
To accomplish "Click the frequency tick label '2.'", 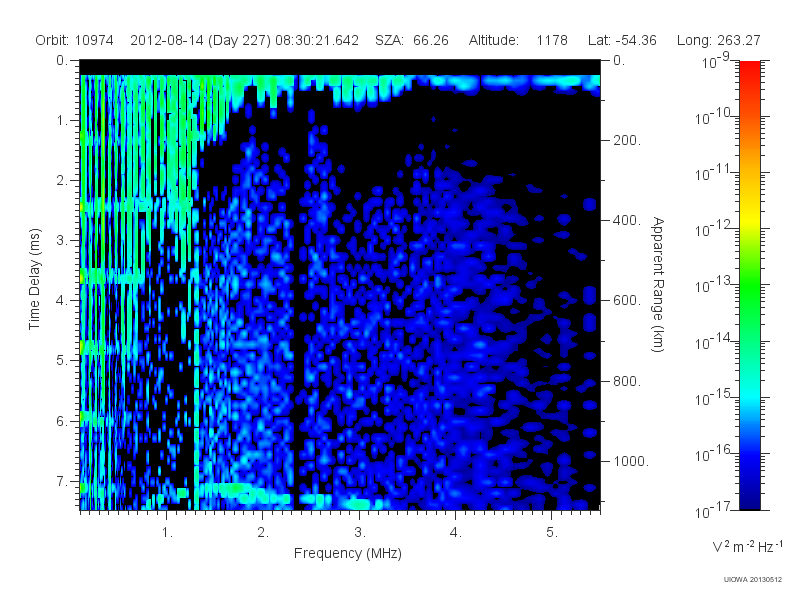I will click(263, 533).
